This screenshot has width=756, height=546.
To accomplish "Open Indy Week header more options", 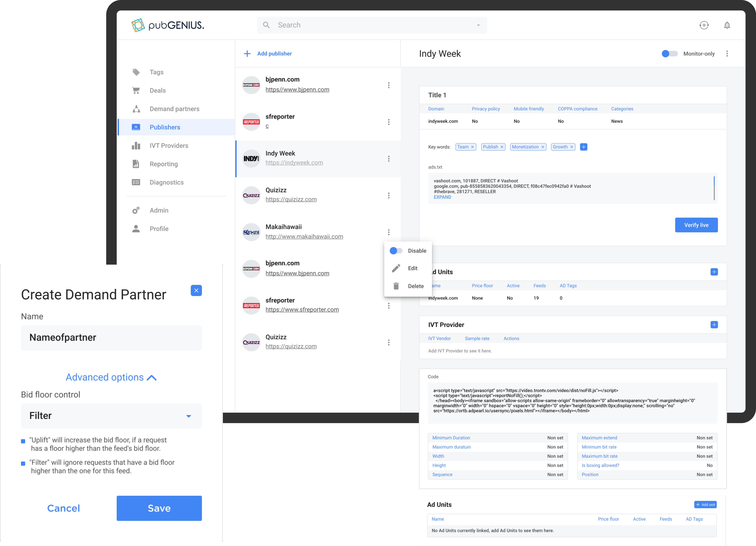I will coord(727,53).
